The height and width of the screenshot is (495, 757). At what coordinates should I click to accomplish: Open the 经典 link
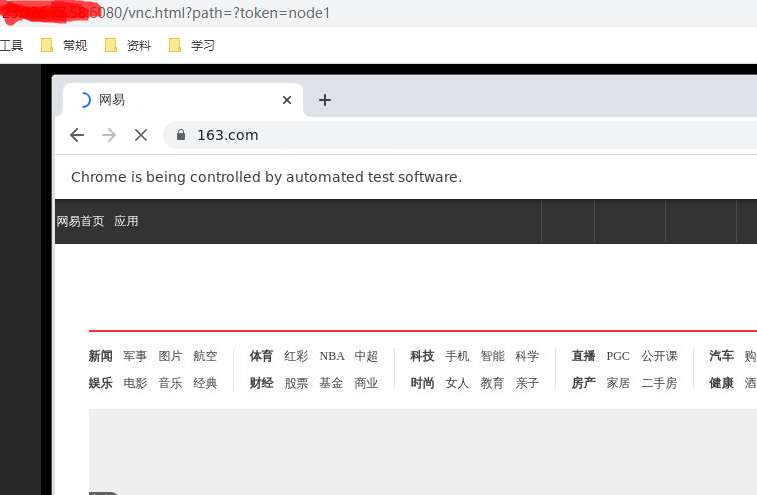coord(205,383)
